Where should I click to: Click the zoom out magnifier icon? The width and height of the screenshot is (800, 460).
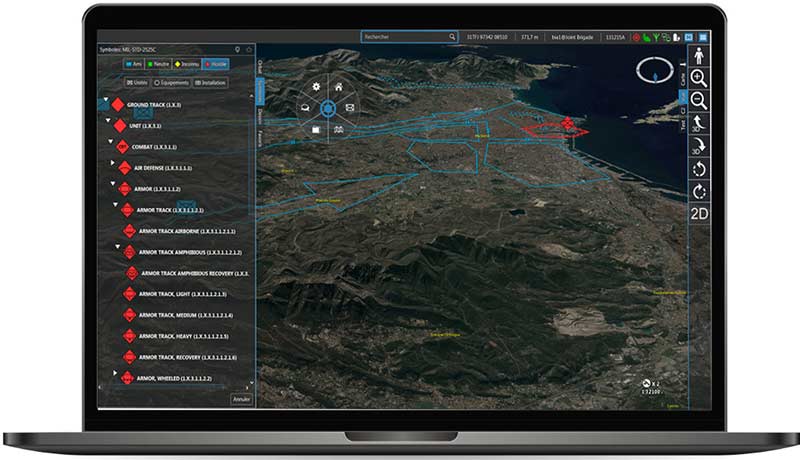coord(699,100)
